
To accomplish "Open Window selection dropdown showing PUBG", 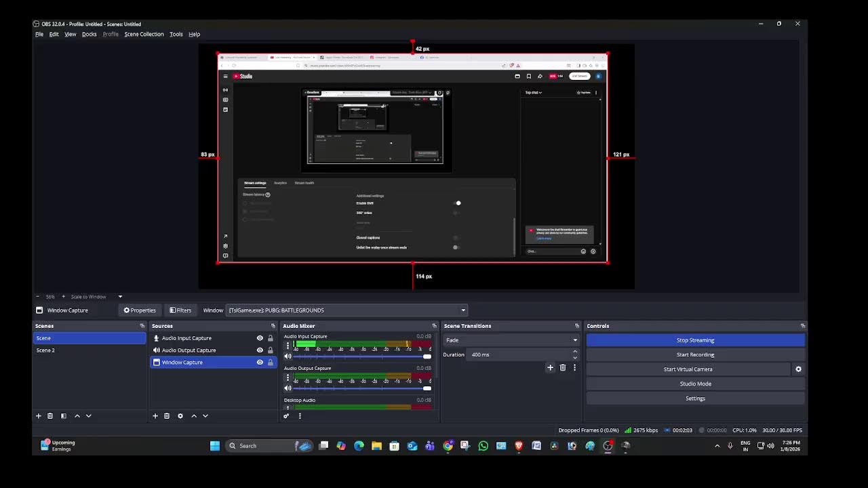I will click(347, 310).
